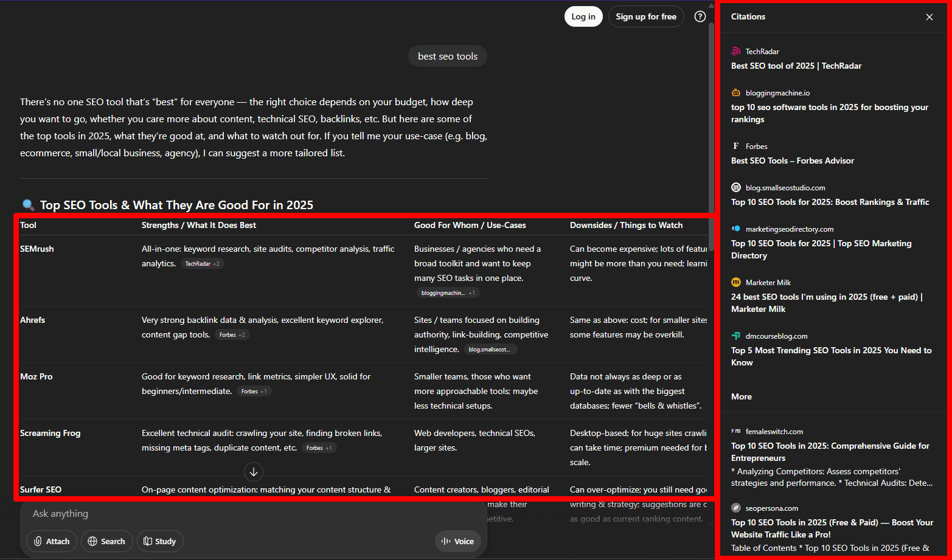The height and width of the screenshot is (560, 952).
Task: Click the dmcourseblog.com favicon
Action: coord(736,336)
